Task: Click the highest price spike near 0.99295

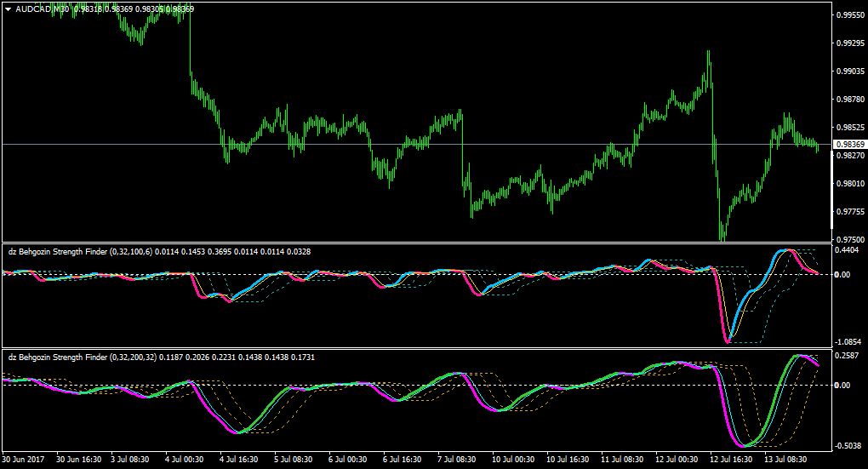Action: tap(708, 53)
